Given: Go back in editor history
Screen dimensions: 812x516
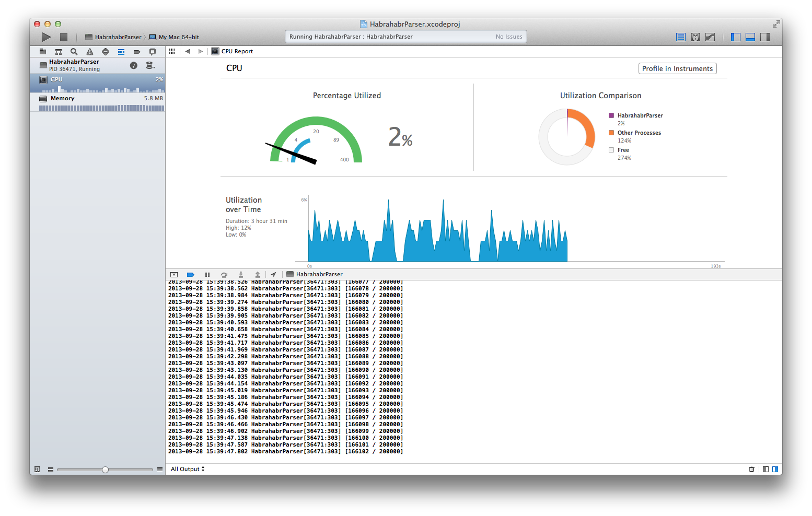Looking at the screenshot, I should point(188,51).
